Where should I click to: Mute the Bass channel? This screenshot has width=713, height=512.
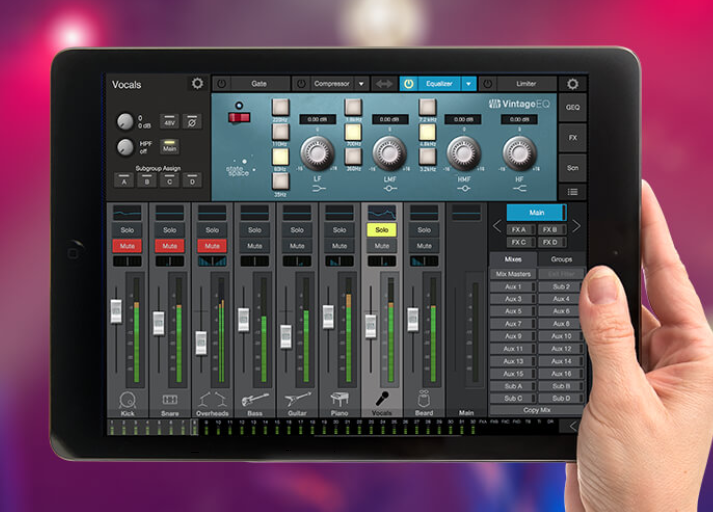tap(255, 246)
